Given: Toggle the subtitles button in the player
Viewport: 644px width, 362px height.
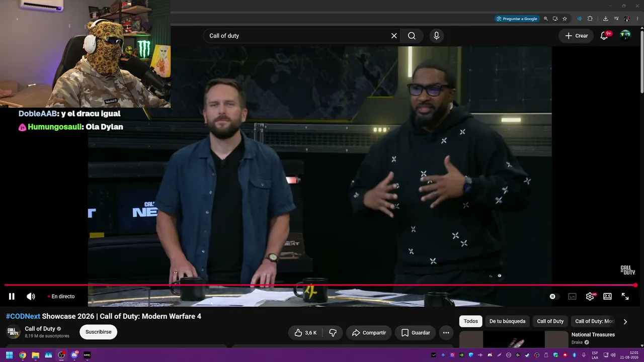Looking at the screenshot, I should 572,297.
